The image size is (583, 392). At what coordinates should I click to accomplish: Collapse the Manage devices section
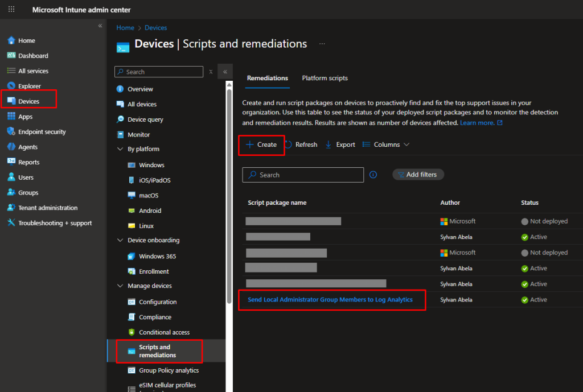(x=120, y=286)
